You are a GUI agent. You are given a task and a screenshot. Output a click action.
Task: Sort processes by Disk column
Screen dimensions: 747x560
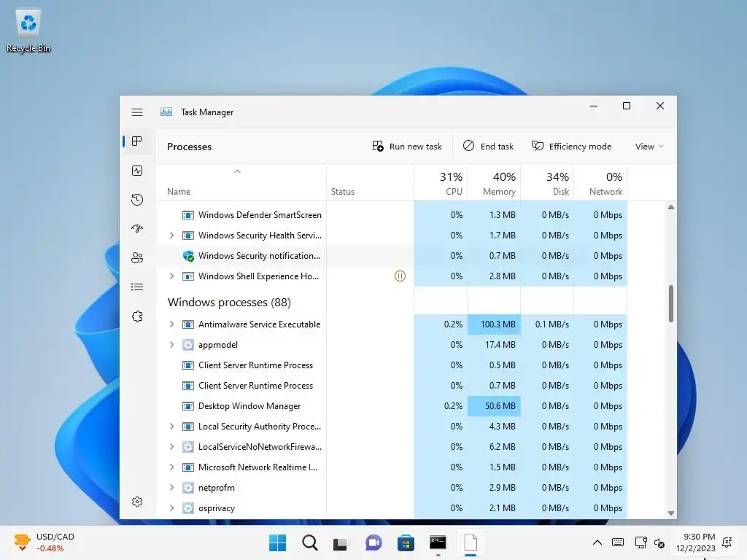pos(547,183)
